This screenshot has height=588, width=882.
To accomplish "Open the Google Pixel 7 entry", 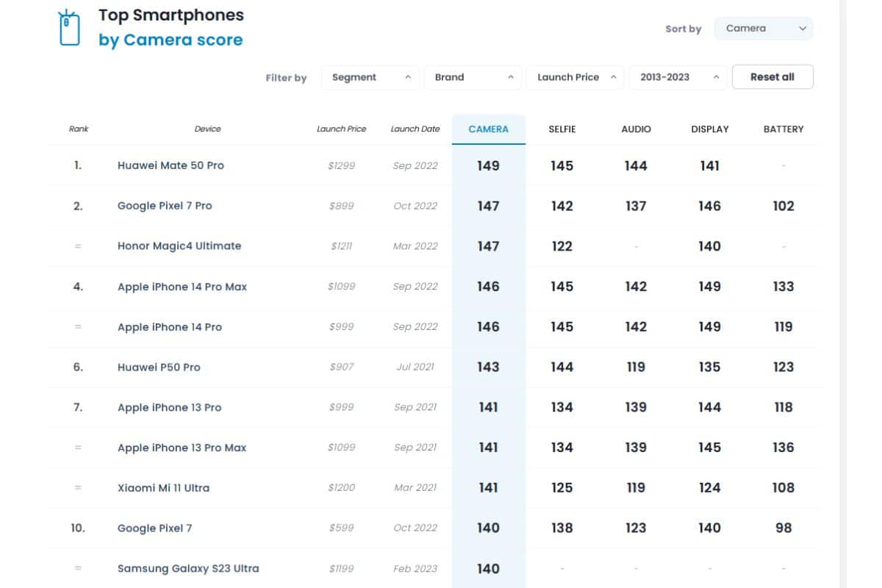I will pos(155,528).
